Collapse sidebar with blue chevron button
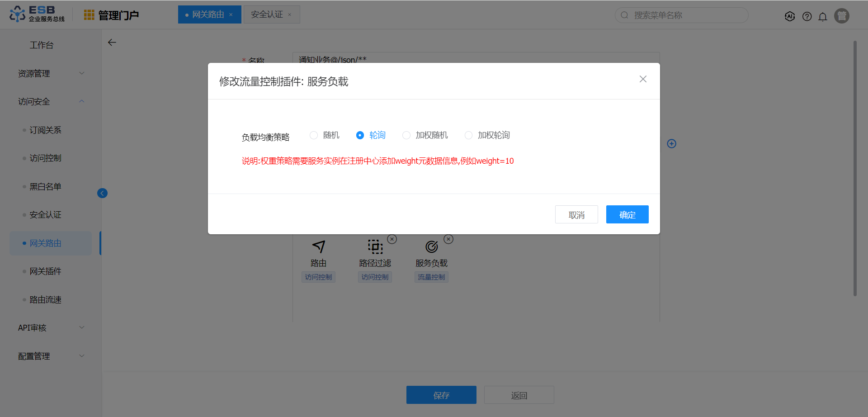The width and height of the screenshot is (868, 417). point(102,193)
